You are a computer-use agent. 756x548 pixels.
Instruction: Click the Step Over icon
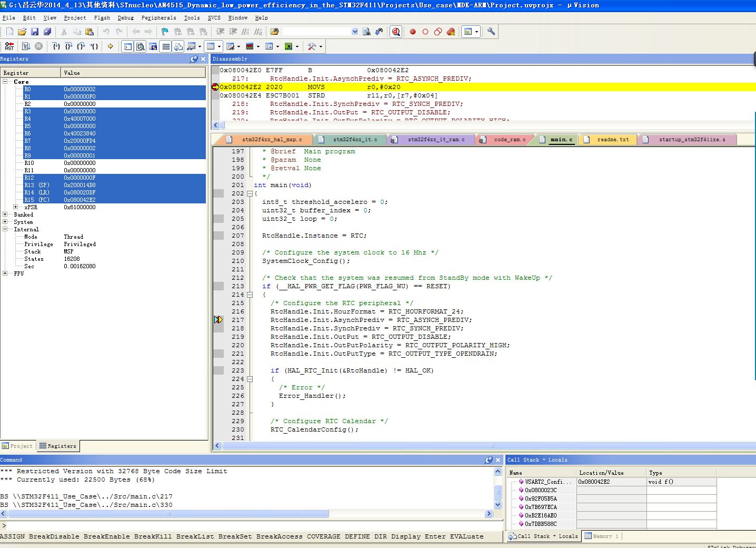click(69, 46)
